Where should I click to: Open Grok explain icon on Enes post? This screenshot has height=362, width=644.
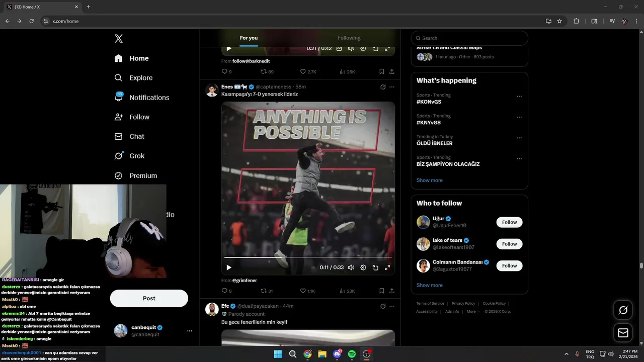point(383,87)
